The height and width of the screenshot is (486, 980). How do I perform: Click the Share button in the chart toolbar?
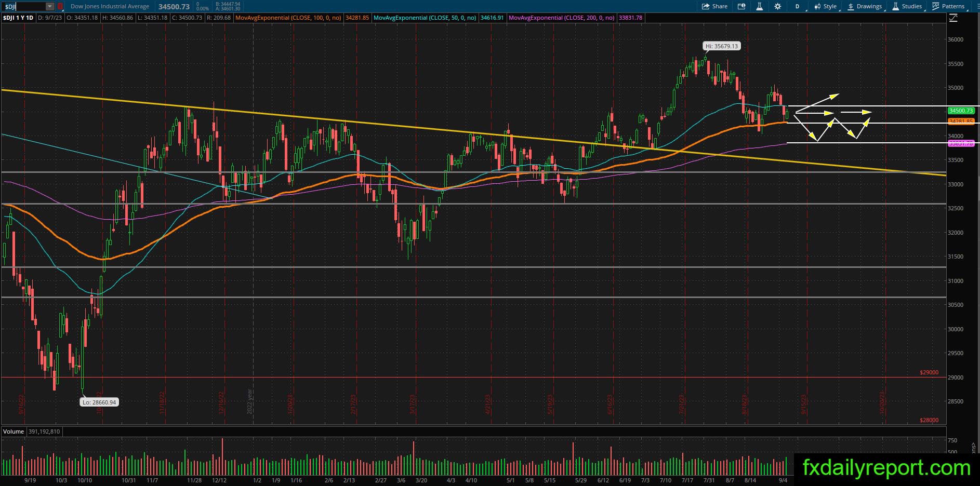(714, 6)
